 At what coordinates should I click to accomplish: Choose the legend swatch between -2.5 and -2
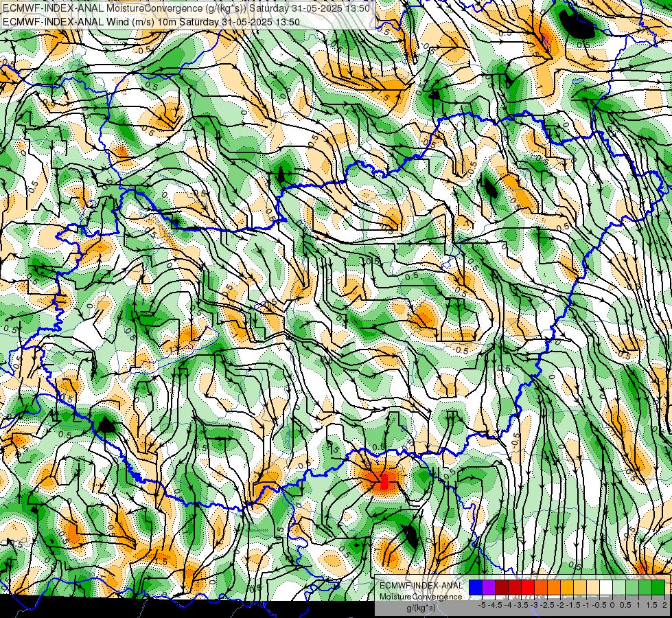(554, 588)
